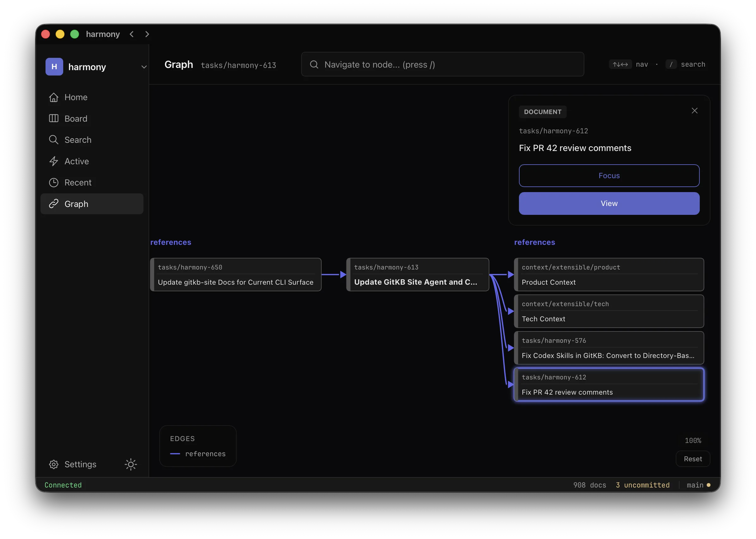Click the tasks/harmony-613 breadcrumb in header
This screenshot has width=756, height=539.
(x=238, y=65)
